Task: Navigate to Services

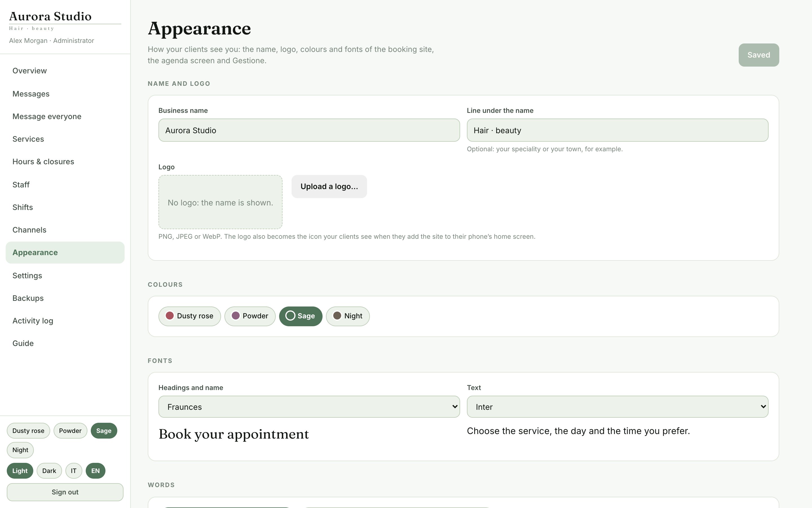Action: 65,139
